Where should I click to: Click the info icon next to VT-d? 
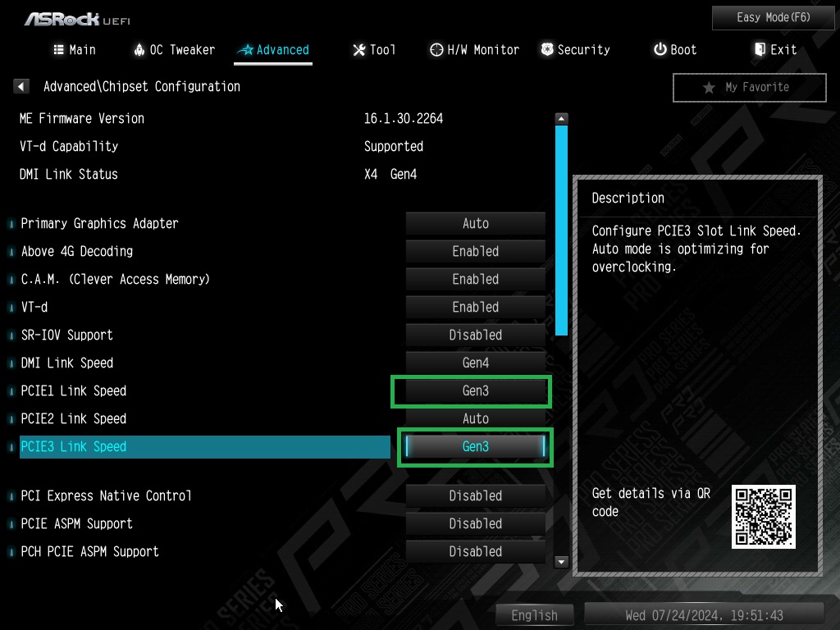click(x=11, y=308)
